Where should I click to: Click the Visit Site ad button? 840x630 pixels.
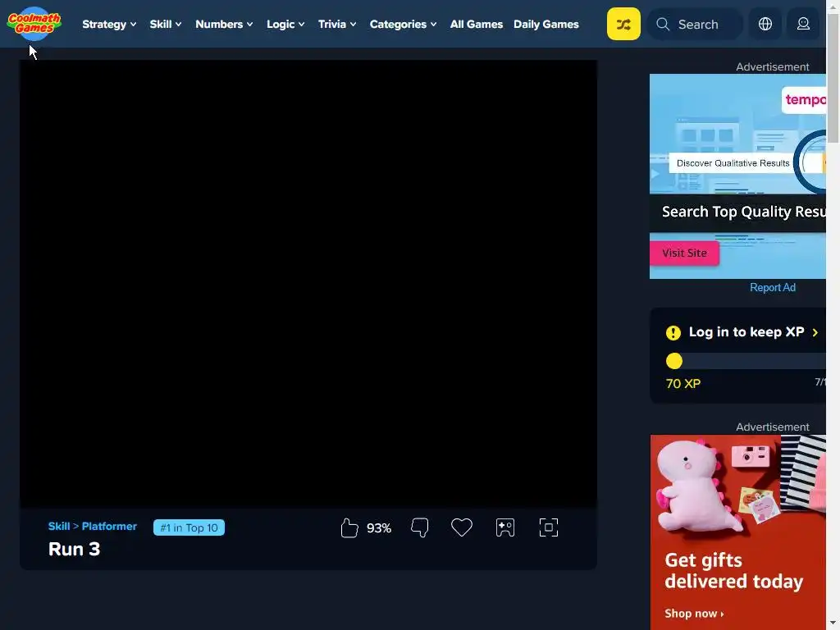(684, 253)
